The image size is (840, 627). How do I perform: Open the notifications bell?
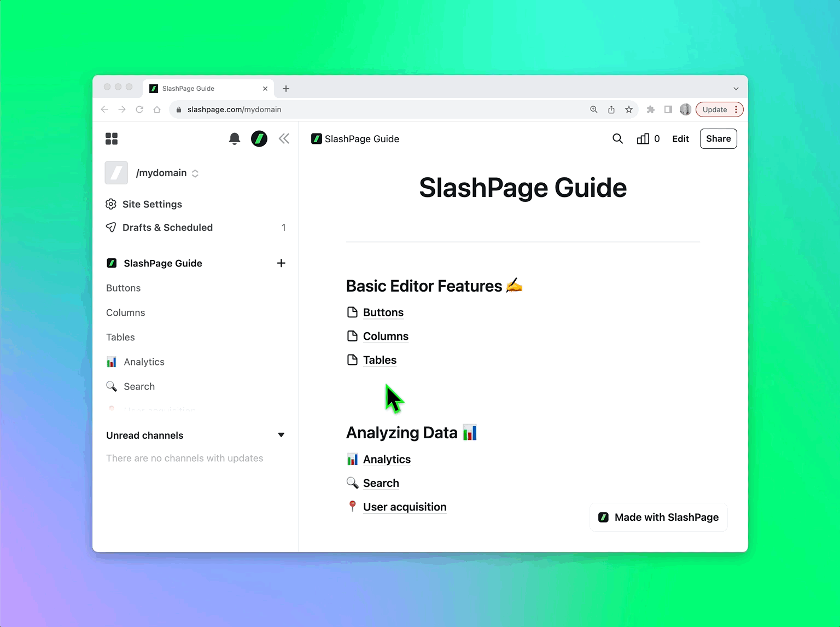click(235, 139)
